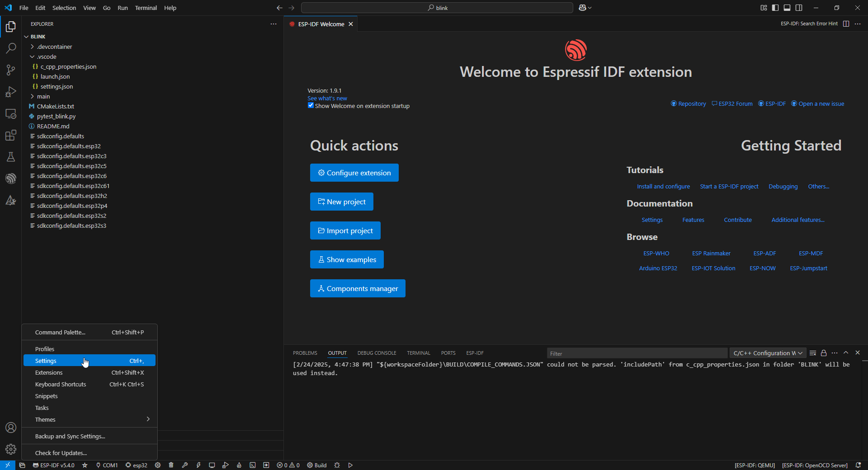Click the New project button
Viewport: 868px width, 470px height.
pos(342,202)
